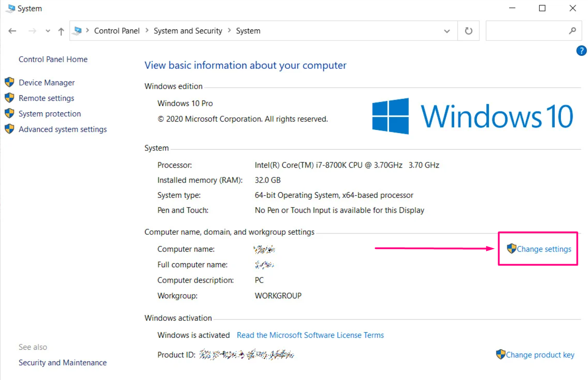Viewport: 588px width, 380px height.
Task: Expand the address bar history dropdown
Action: (447, 31)
